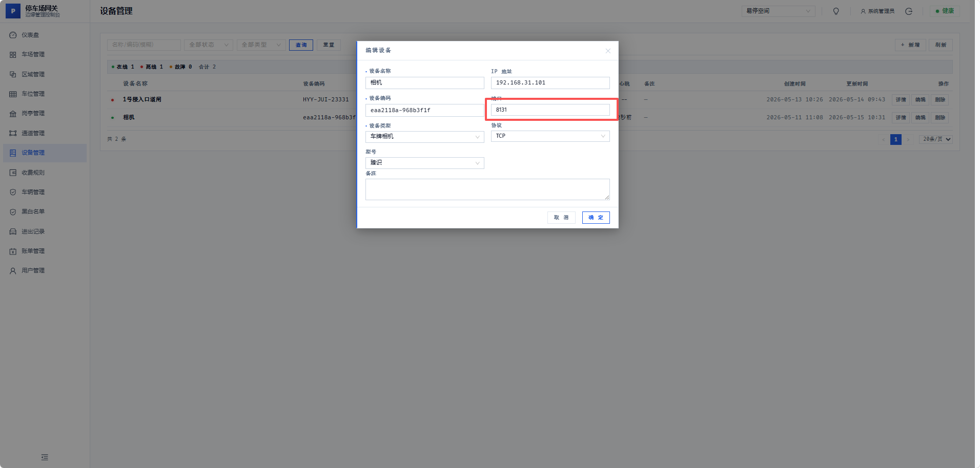Expand the 设备类型 dropdown showing 车牌相机
Viewport: 980px width, 468px height.
point(424,137)
